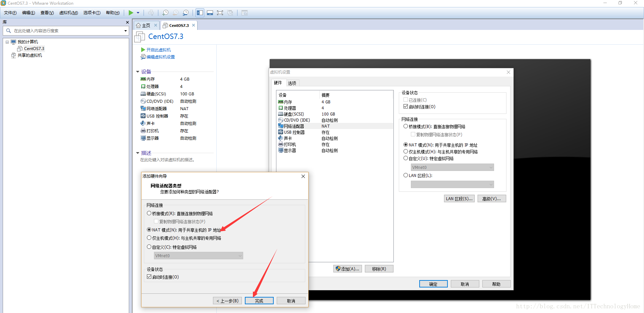Collapse the 设备 section triangle

(138, 72)
